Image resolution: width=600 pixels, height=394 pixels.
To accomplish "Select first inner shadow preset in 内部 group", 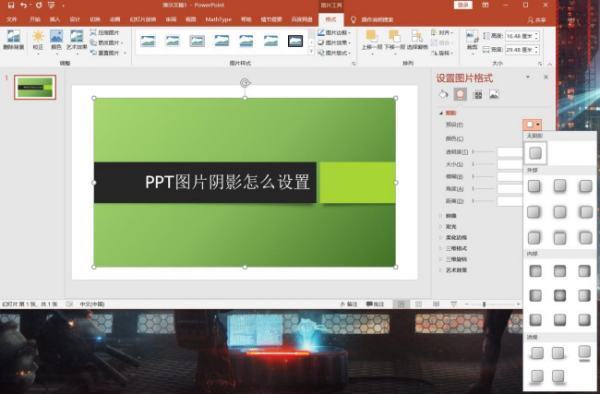I will click(535, 271).
